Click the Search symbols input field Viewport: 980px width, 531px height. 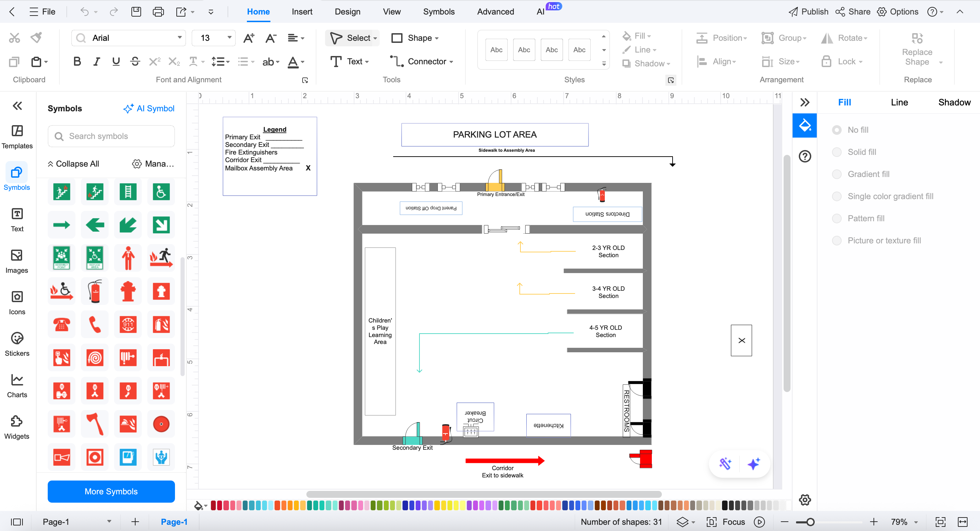click(x=111, y=136)
